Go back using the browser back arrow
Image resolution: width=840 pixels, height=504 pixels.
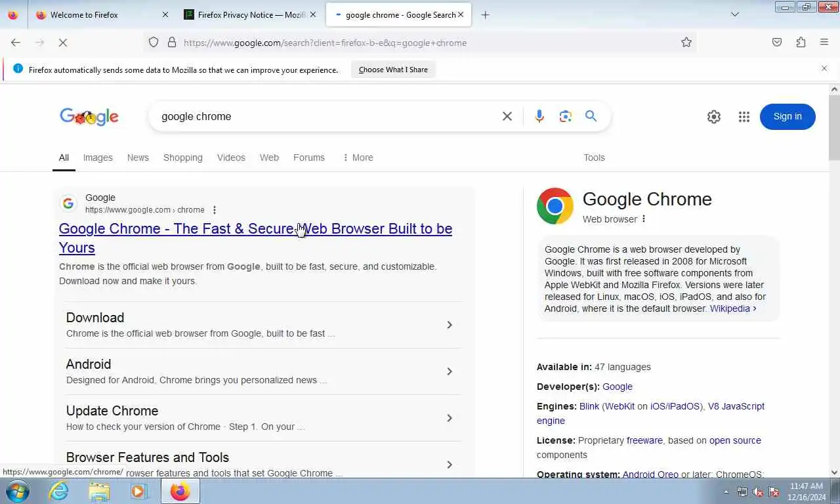pyautogui.click(x=16, y=43)
